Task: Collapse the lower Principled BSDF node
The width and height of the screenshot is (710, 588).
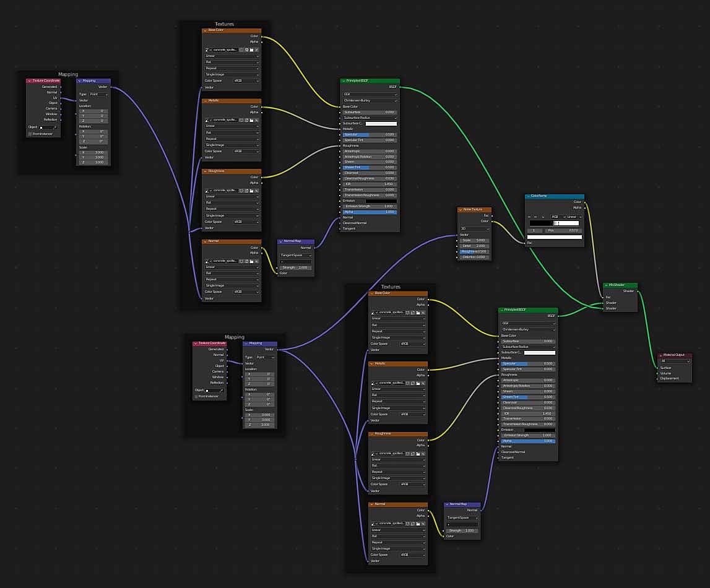Action: tap(502, 310)
